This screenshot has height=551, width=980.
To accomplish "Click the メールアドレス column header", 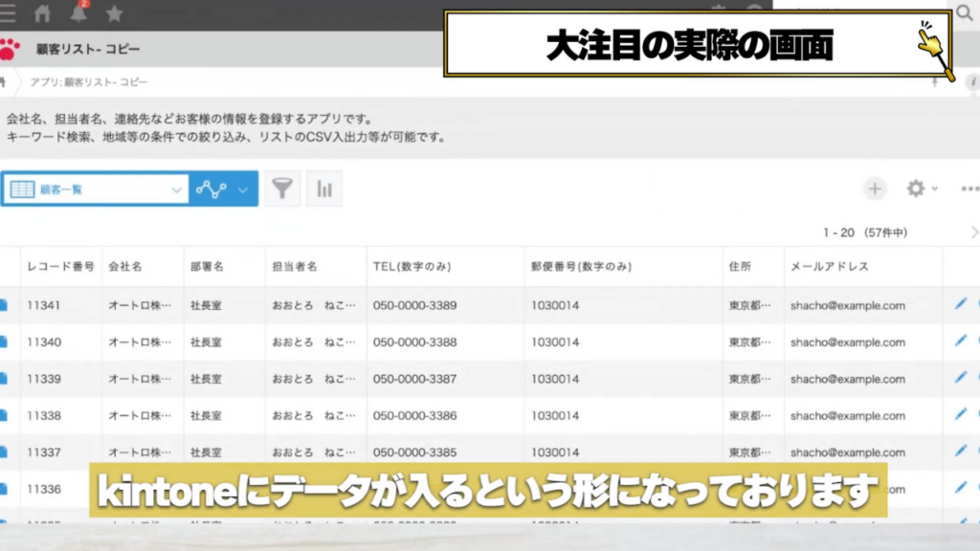I will pyautogui.click(x=830, y=266).
